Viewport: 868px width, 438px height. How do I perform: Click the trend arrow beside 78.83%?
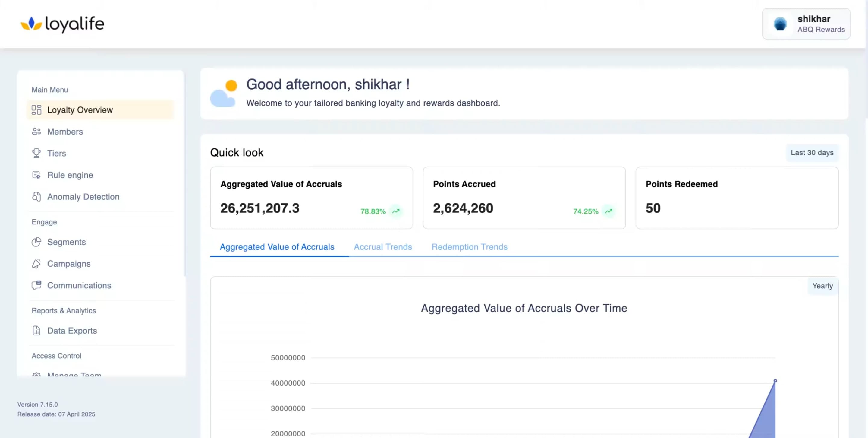[396, 211]
